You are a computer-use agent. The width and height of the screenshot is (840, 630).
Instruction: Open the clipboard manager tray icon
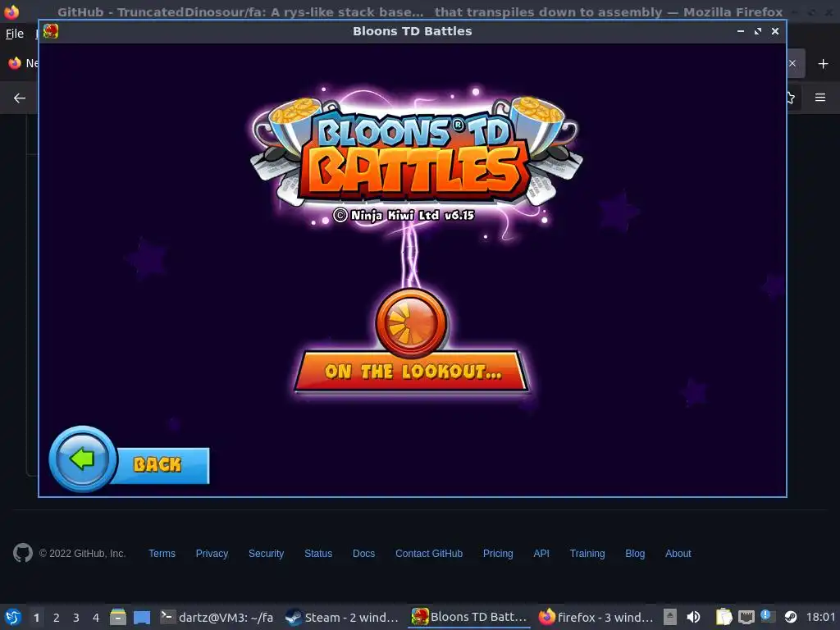[724, 617]
